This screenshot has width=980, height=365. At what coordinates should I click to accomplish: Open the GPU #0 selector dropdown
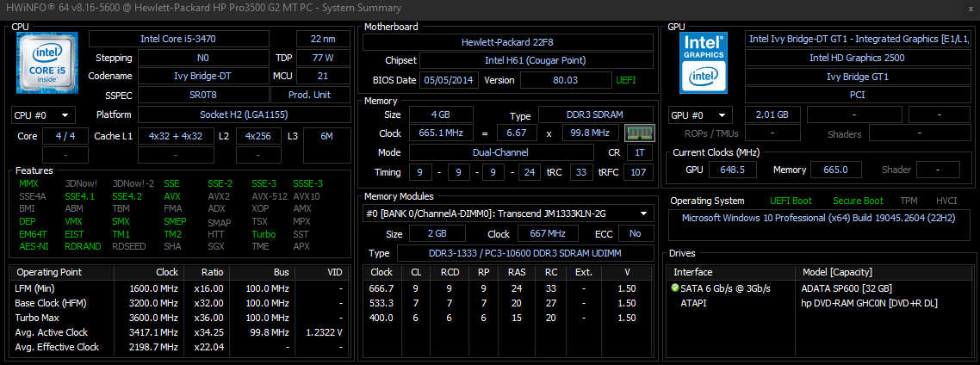pyautogui.click(x=700, y=115)
